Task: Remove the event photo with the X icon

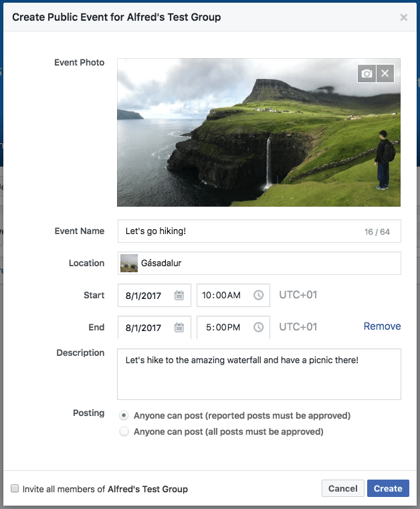Action: click(x=385, y=74)
